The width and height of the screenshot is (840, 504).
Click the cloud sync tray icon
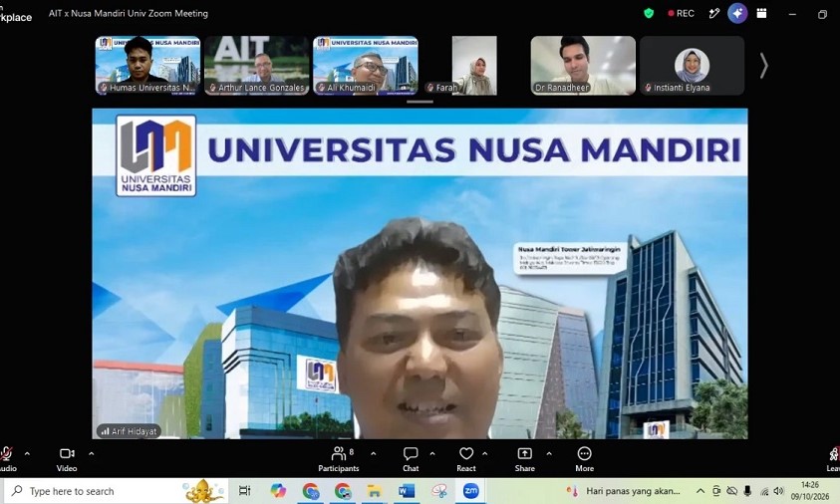(x=731, y=491)
